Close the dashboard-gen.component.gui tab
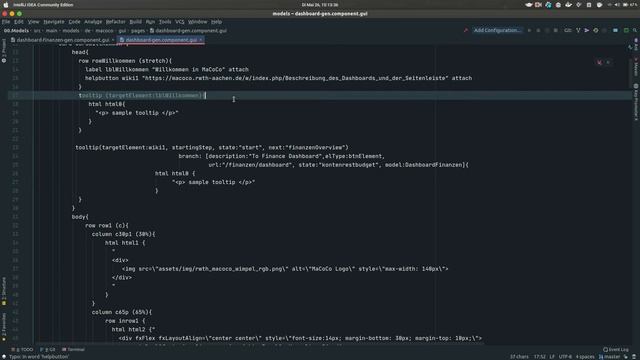This screenshot has height=360, width=640. pos(201,40)
